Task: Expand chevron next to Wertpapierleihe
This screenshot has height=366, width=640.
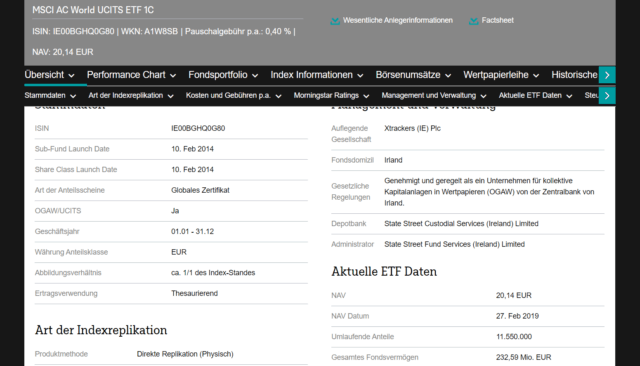Action: point(536,76)
